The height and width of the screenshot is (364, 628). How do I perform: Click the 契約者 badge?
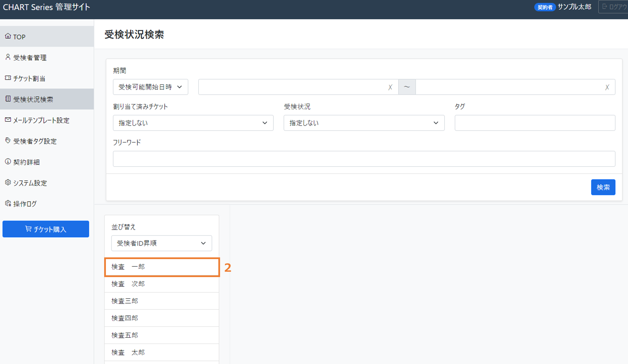545,7
